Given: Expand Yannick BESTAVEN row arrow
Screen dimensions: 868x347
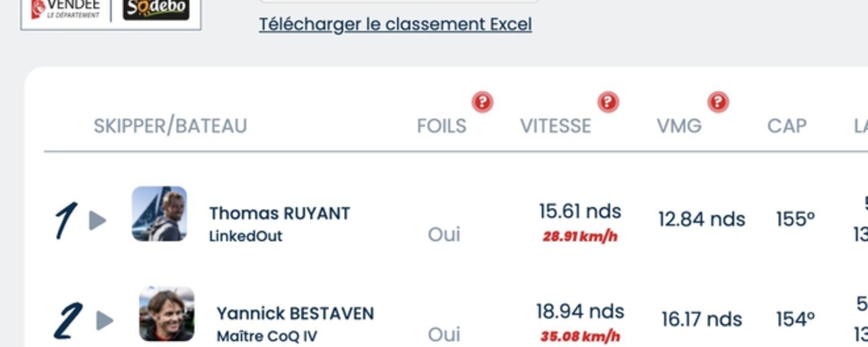Looking at the screenshot, I should click(x=105, y=321).
